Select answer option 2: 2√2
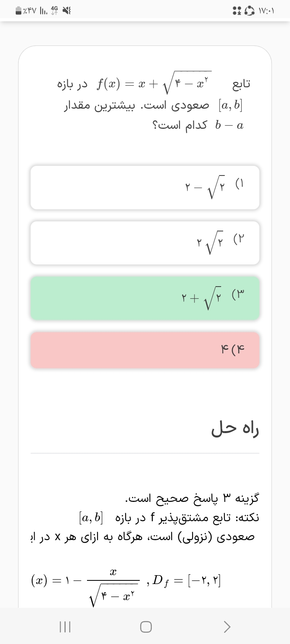Screen dimensions: 290x644 (145, 243)
